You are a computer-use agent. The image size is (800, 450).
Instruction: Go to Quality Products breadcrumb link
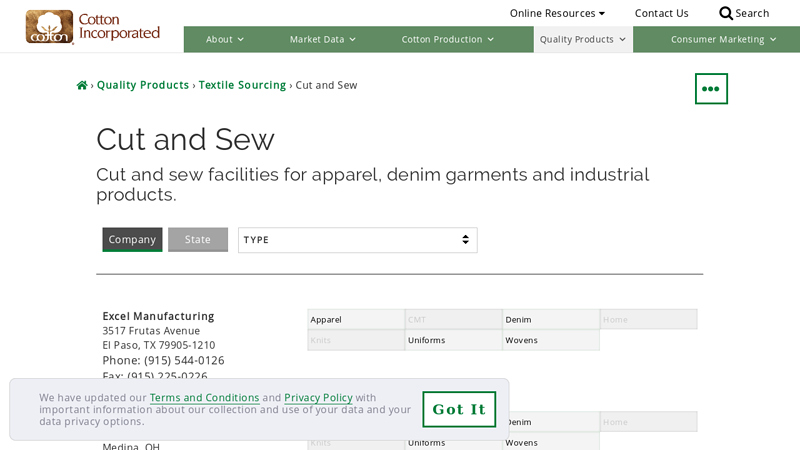(143, 85)
